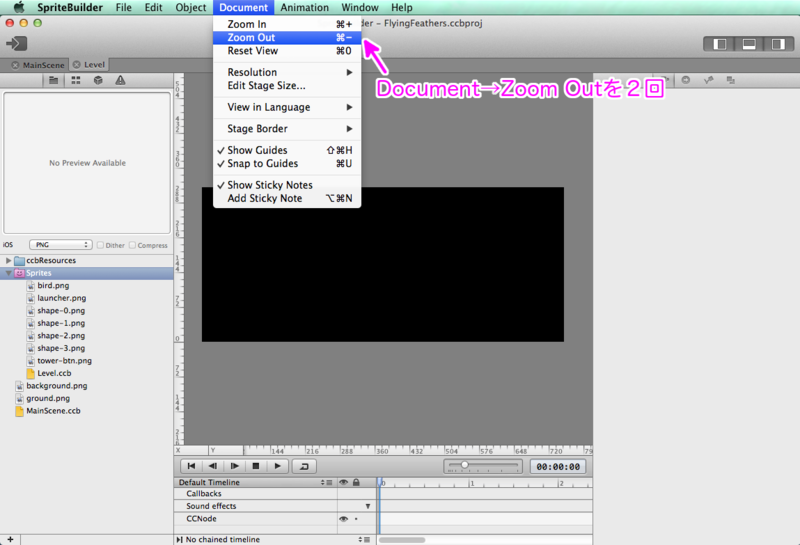Click the plus button at bottom left
The image size is (800, 545).
[10, 539]
